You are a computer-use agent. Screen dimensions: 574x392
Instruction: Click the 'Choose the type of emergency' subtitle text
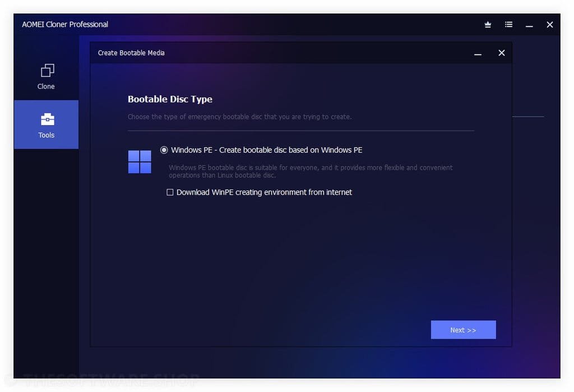point(239,117)
